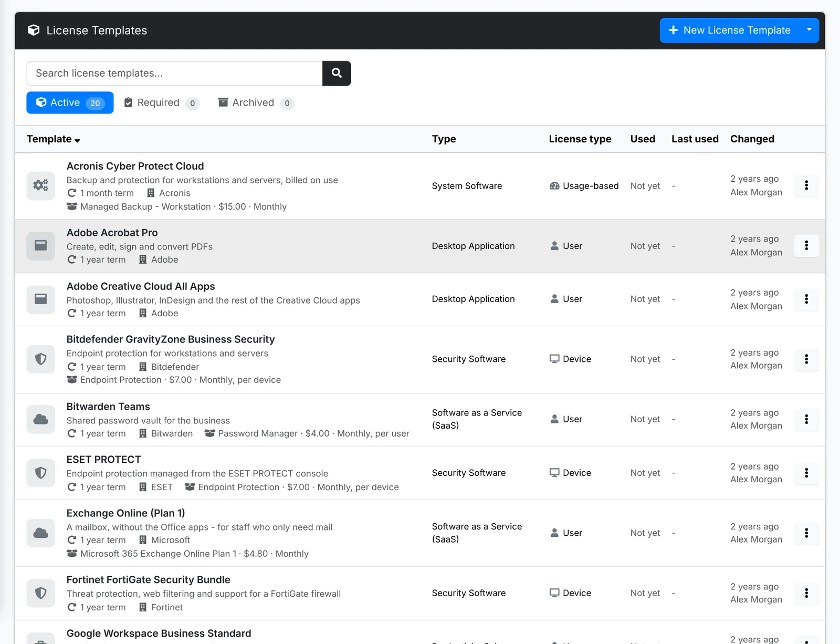Click 'Alex Morgan' in Exchange Online row
Image resolution: width=840 pixels, height=644 pixels.
pyautogui.click(x=756, y=539)
